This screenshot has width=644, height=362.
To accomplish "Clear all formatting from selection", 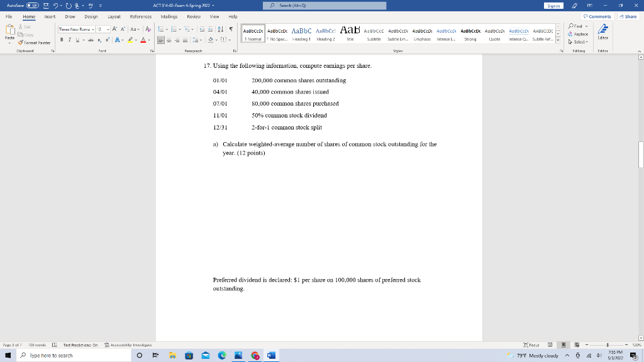I will tap(148, 29).
